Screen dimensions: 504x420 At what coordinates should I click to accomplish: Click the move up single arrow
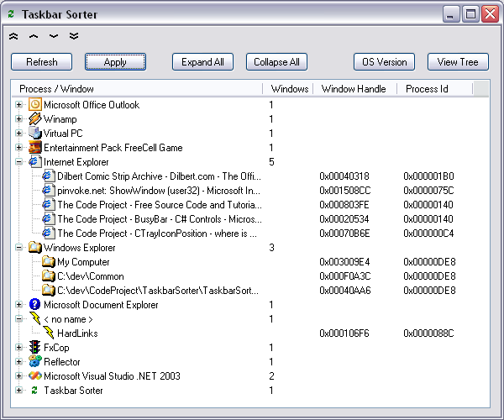point(34,36)
